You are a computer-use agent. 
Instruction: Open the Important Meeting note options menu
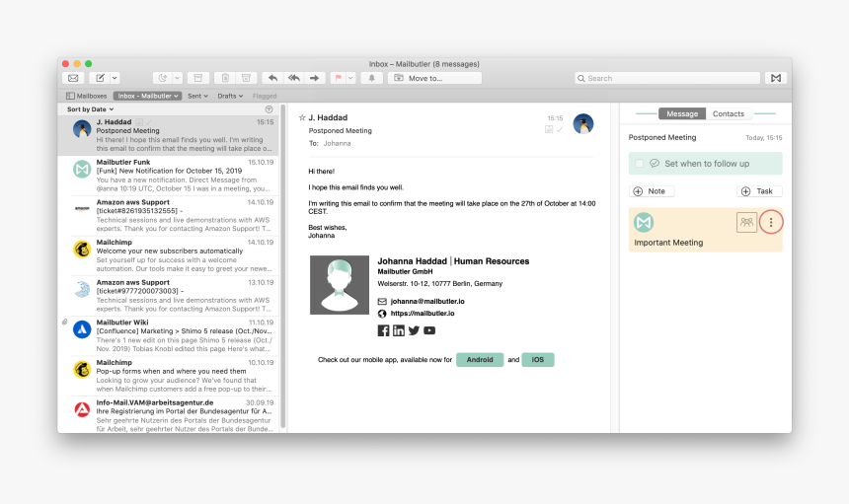771,222
